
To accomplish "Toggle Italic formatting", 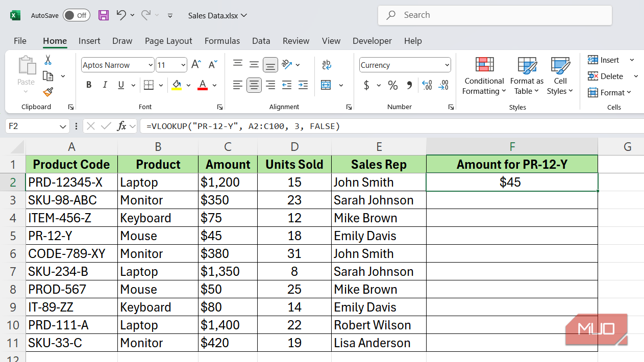I will click(105, 85).
